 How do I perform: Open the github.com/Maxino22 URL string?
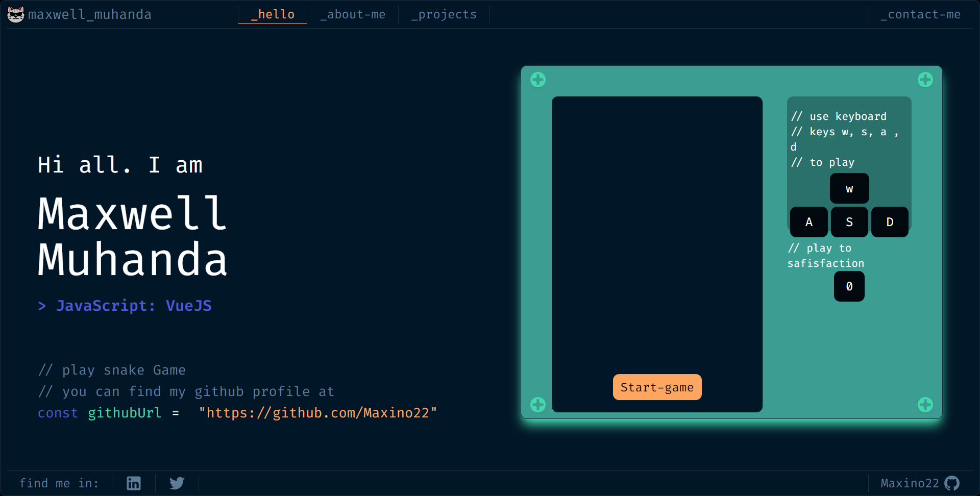pyautogui.click(x=318, y=413)
